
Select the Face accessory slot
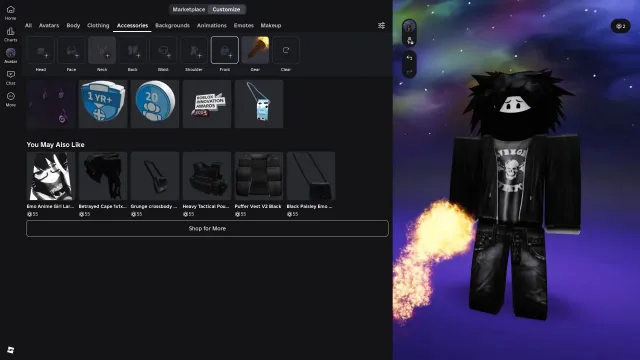pyautogui.click(x=71, y=50)
